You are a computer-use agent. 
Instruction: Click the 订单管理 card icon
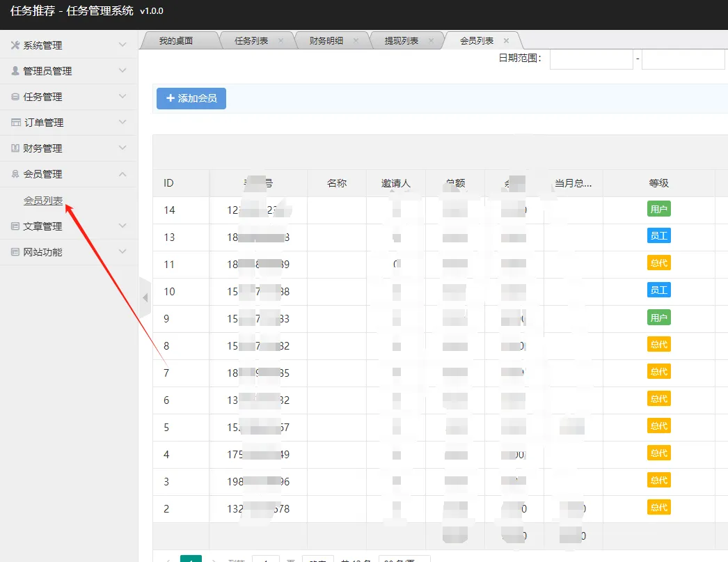tap(16, 122)
